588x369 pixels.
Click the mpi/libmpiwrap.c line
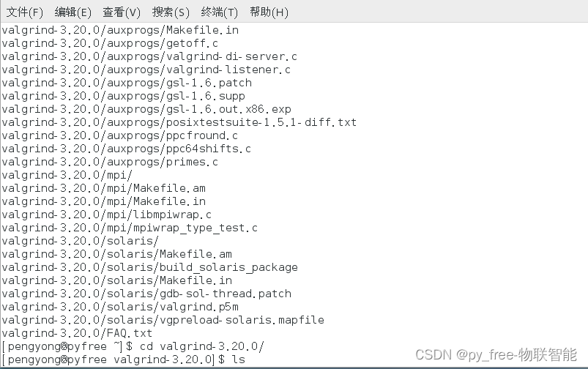point(106,215)
